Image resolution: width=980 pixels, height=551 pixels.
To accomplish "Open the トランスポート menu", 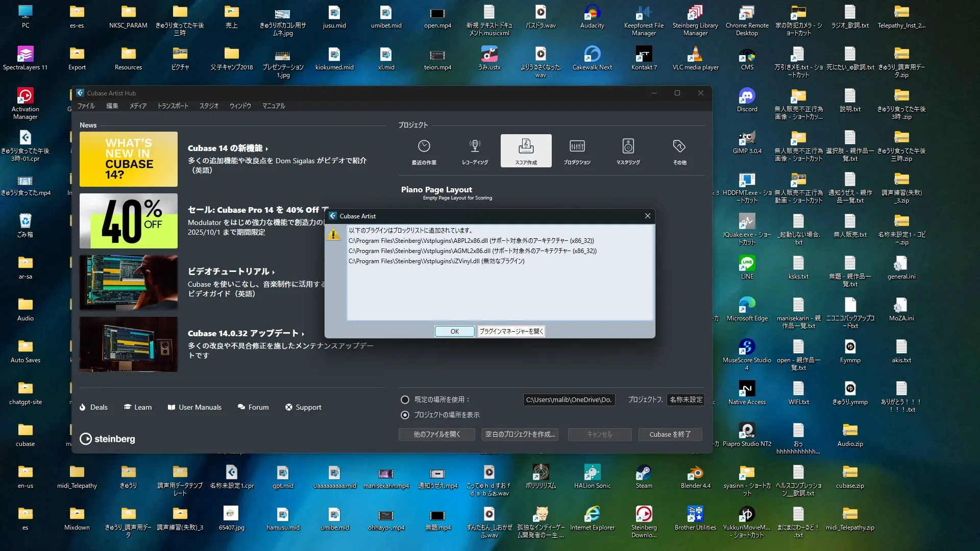I will click(173, 106).
